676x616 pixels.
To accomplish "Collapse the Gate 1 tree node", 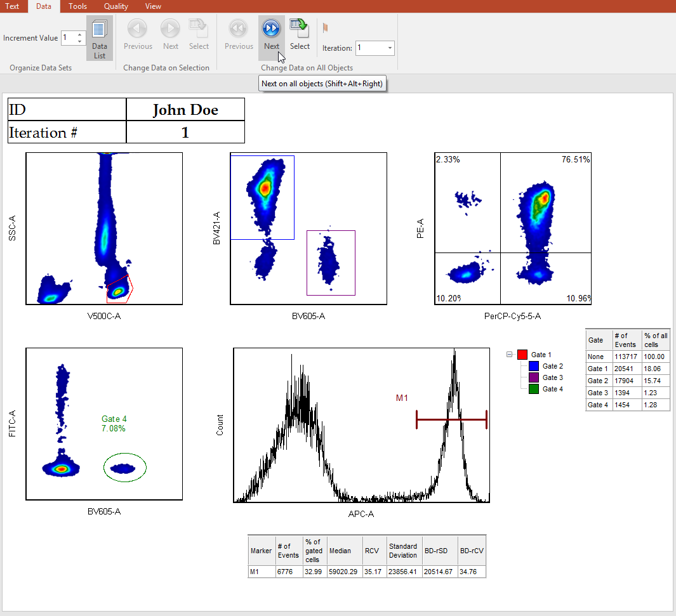I will click(510, 355).
